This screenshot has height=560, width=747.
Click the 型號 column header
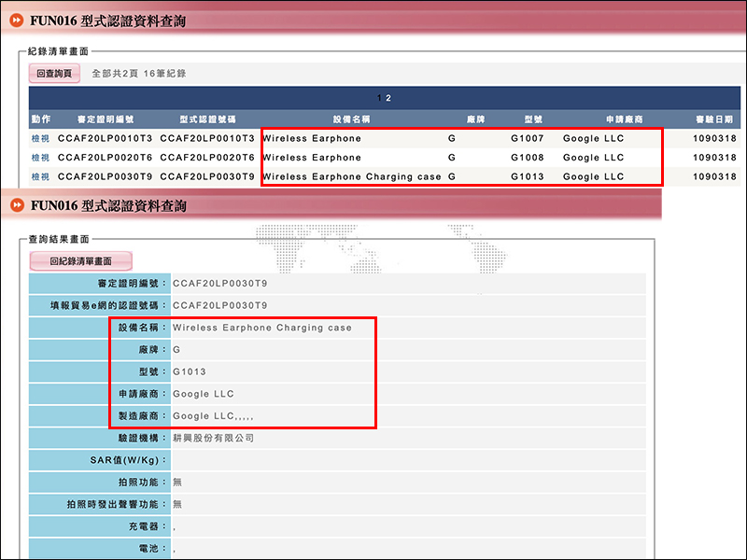point(534,119)
